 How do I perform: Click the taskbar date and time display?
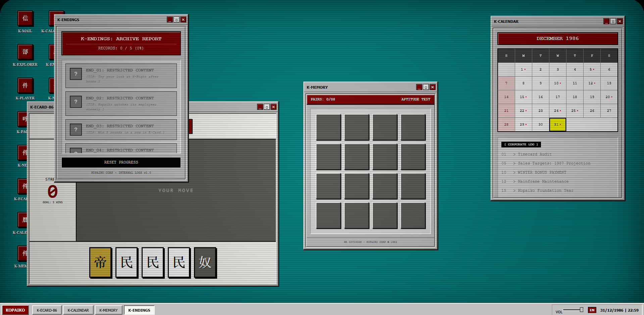(619, 310)
